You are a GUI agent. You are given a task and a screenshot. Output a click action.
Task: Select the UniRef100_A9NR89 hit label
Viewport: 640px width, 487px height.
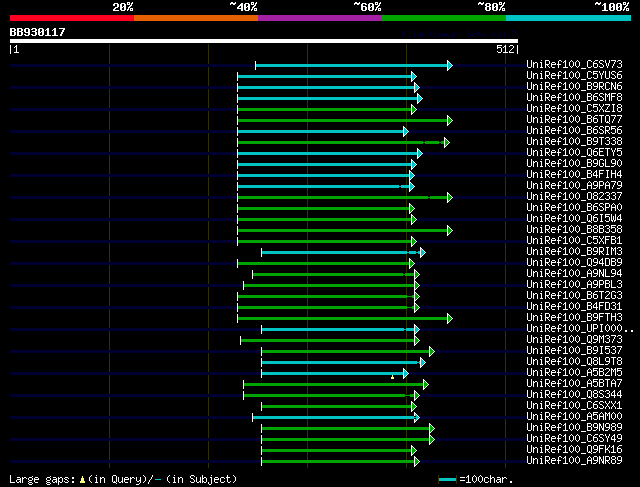pyautogui.click(x=574, y=461)
